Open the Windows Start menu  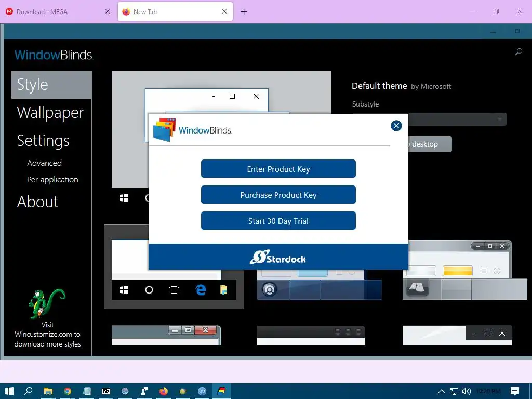pos(9,391)
